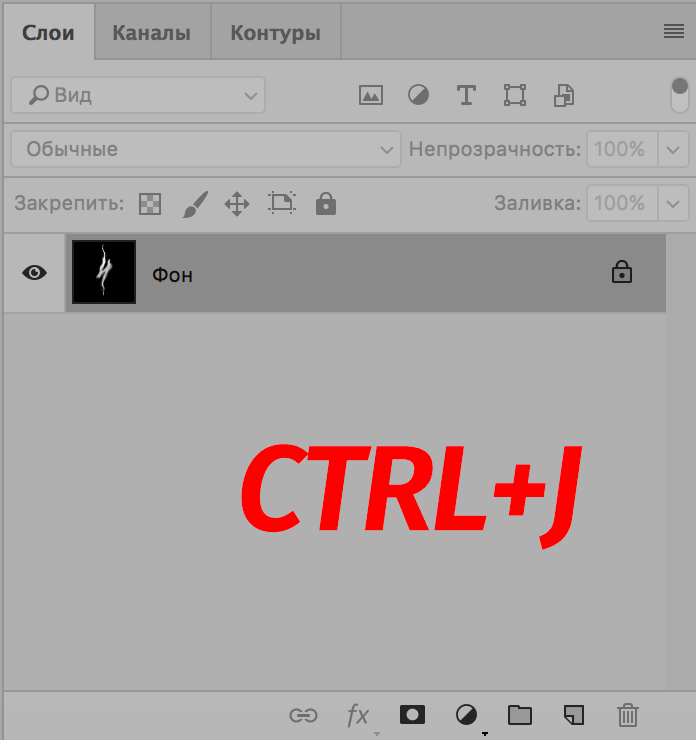Switch to the Контуры tab
This screenshot has height=740, width=696.
click(276, 33)
